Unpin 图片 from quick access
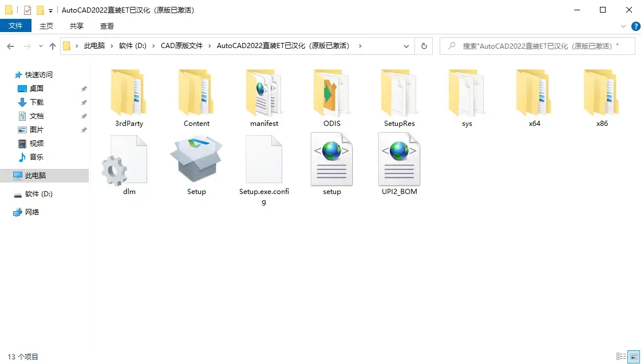This screenshot has width=644, height=364. coord(84,130)
